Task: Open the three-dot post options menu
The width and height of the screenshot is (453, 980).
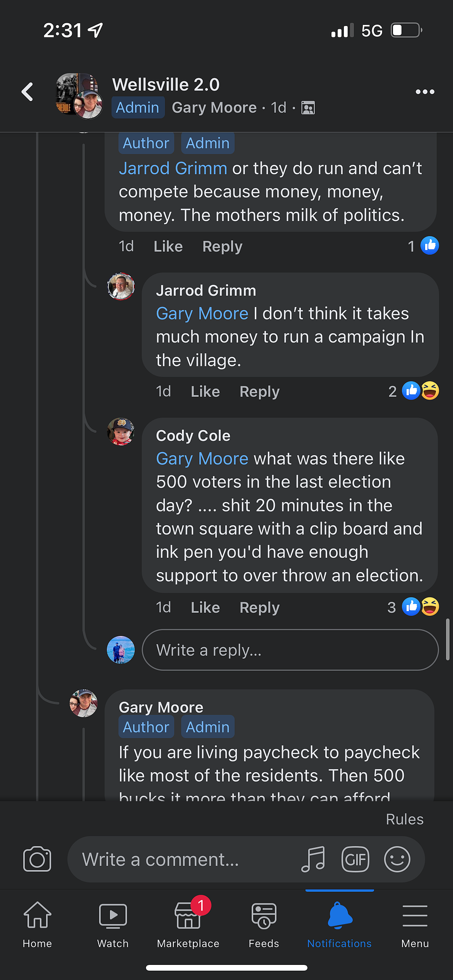Action: (425, 92)
